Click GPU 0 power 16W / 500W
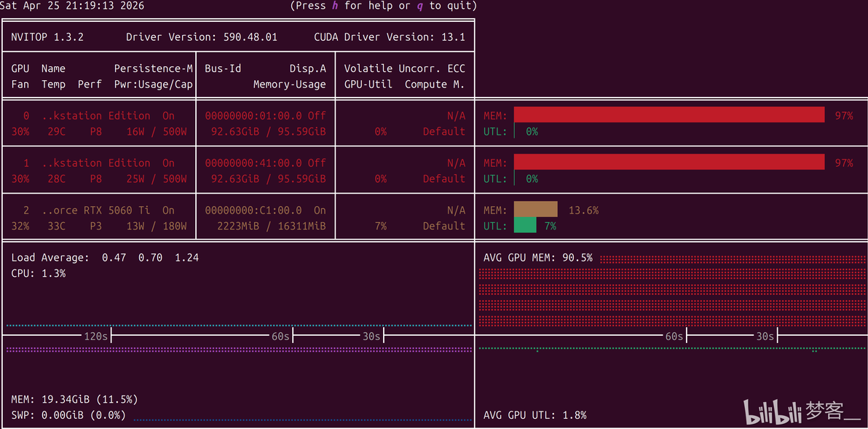868x429 pixels. tap(157, 131)
